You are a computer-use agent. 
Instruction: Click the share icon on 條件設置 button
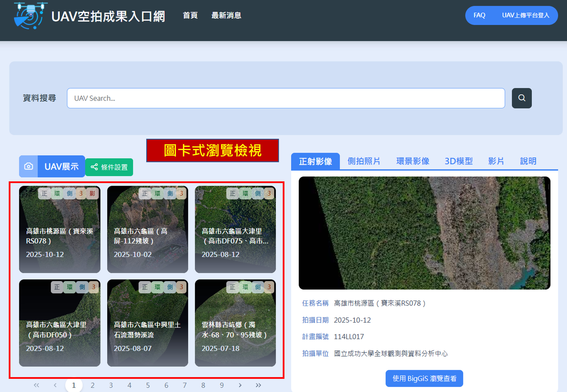click(x=94, y=167)
